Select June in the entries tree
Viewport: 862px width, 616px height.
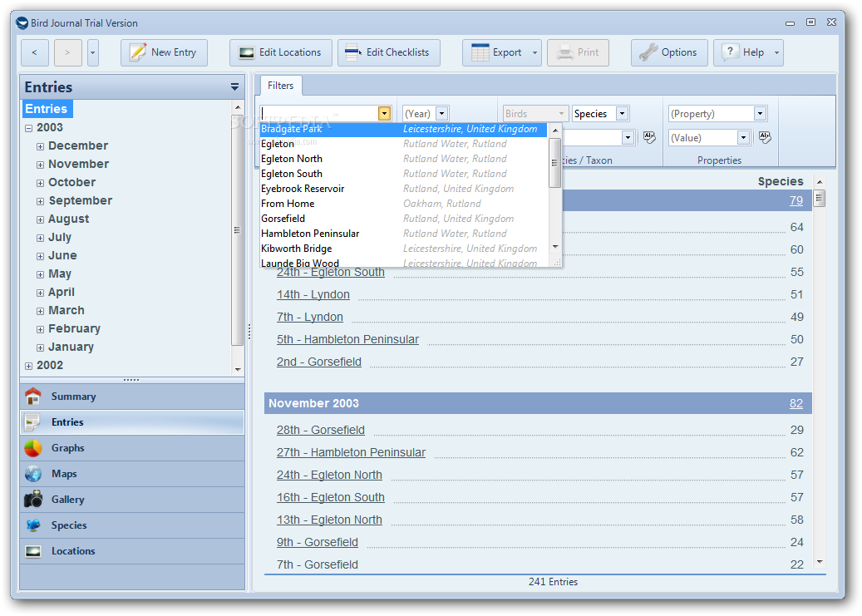pos(62,255)
